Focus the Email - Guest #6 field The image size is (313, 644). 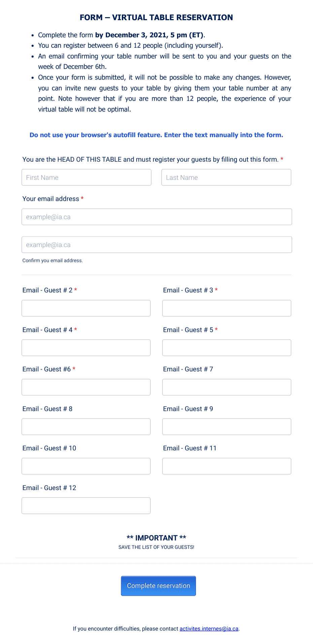point(86,387)
